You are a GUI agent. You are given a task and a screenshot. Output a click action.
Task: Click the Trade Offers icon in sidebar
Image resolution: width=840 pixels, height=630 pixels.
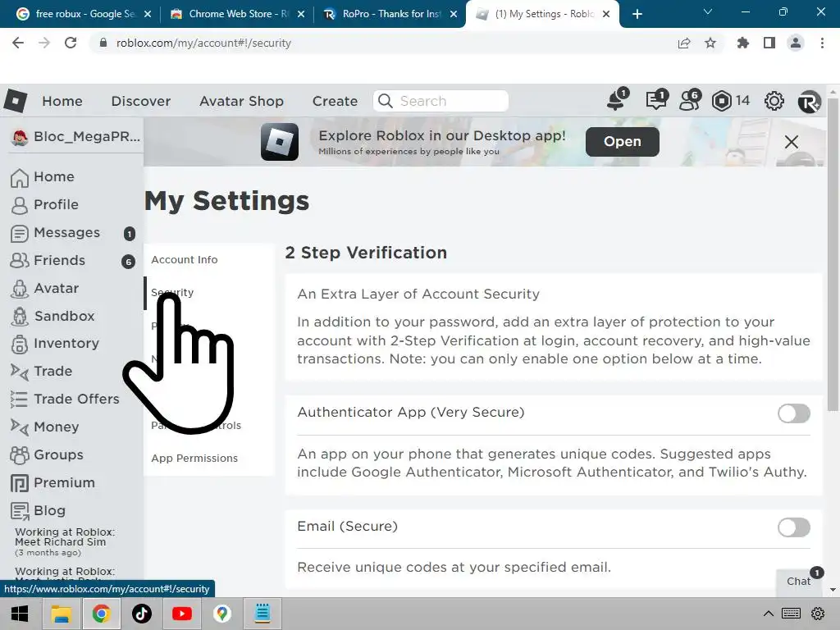pyautogui.click(x=19, y=399)
